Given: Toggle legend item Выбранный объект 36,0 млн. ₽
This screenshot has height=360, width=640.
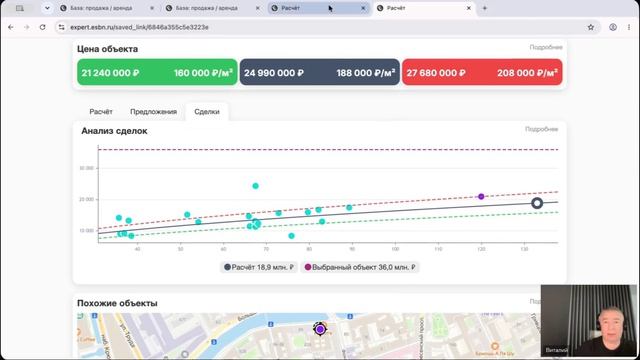Looking at the screenshot, I should (x=360, y=267).
